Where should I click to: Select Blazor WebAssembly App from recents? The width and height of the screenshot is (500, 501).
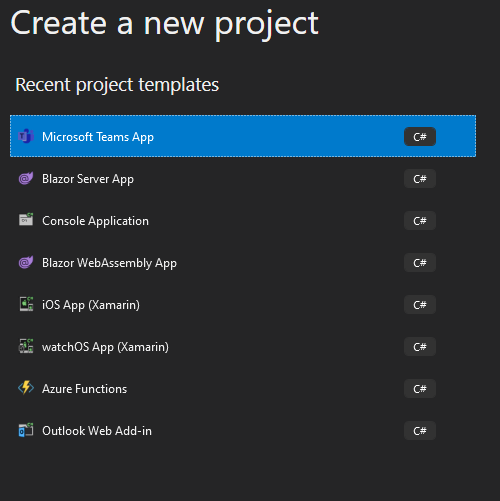[243, 263]
